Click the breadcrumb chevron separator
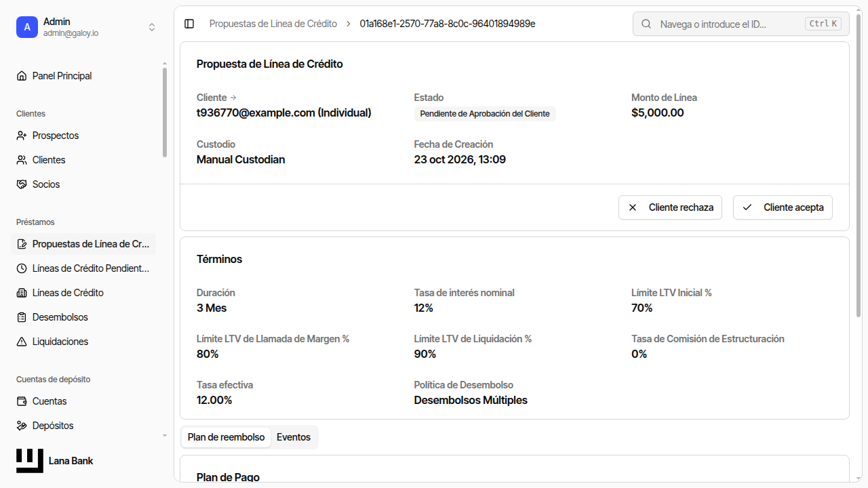 pyautogui.click(x=349, y=24)
